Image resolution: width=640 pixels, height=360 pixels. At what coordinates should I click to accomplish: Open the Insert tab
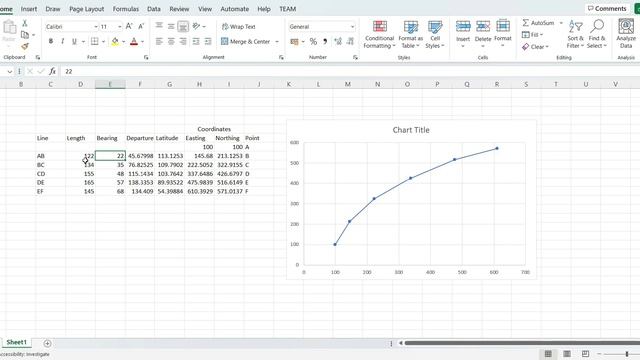(x=29, y=9)
